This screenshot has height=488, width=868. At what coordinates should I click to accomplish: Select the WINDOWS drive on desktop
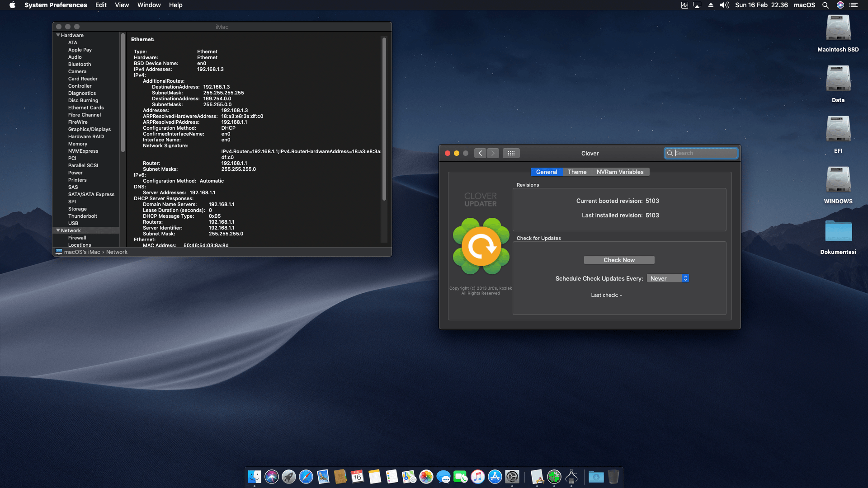(838, 180)
